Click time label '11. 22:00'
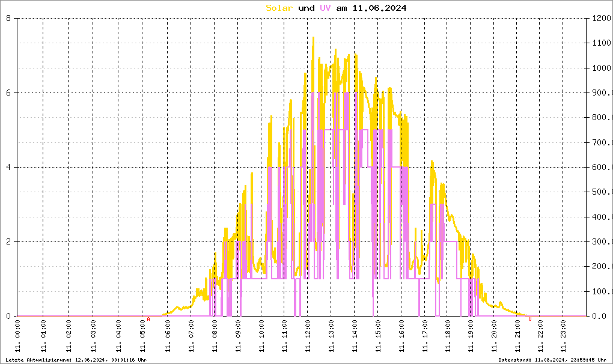The height and width of the screenshot is (364, 613). [540, 336]
